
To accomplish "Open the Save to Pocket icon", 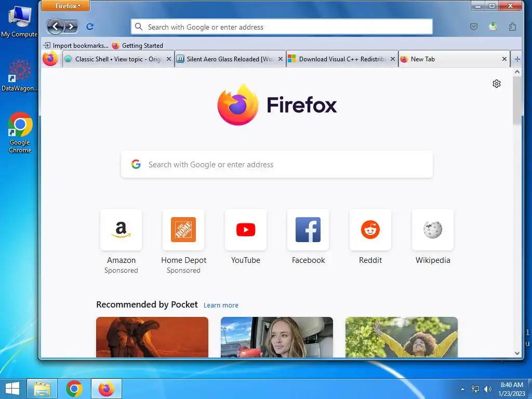I will click(x=474, y=26).
